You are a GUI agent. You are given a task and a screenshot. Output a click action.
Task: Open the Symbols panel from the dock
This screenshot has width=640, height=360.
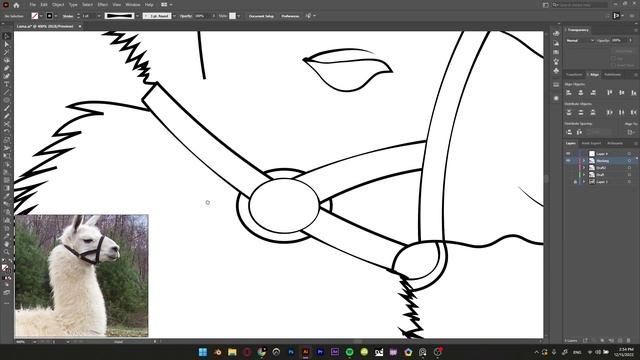pyautogui.click(x=556, y=71)
